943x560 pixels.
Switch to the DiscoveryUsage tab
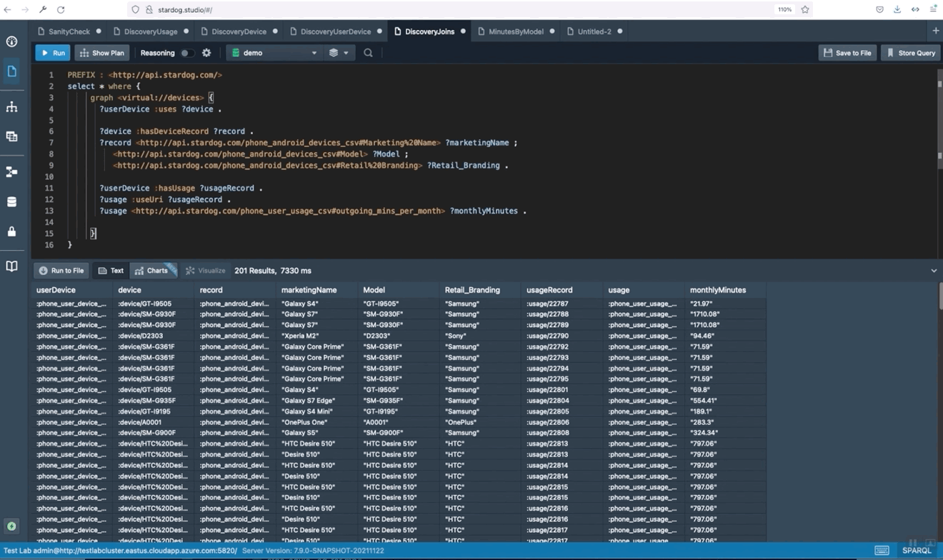[x=150, y=31]
